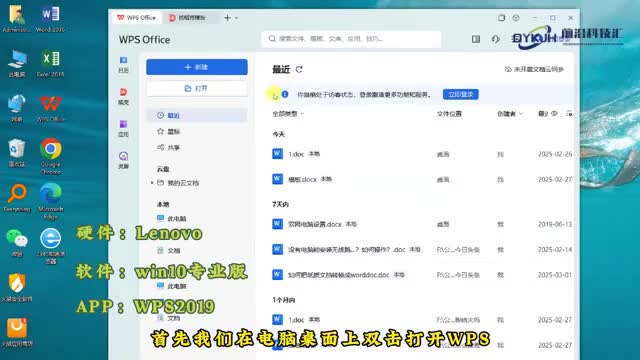The width and height of the screenshot is (640, 360).
Task: Switch to the second tab with red icon
Action: click(x=189, y=18)
